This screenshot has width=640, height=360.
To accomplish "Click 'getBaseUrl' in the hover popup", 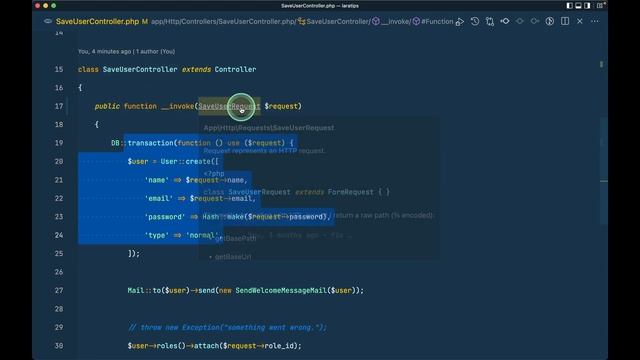I will tap(233, 257).
